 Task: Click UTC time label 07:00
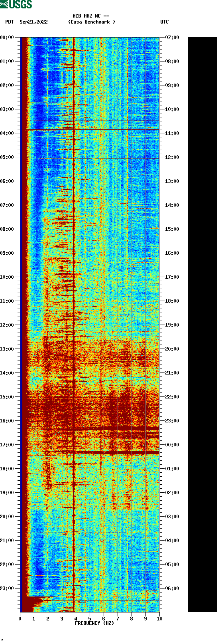point(172,38)
